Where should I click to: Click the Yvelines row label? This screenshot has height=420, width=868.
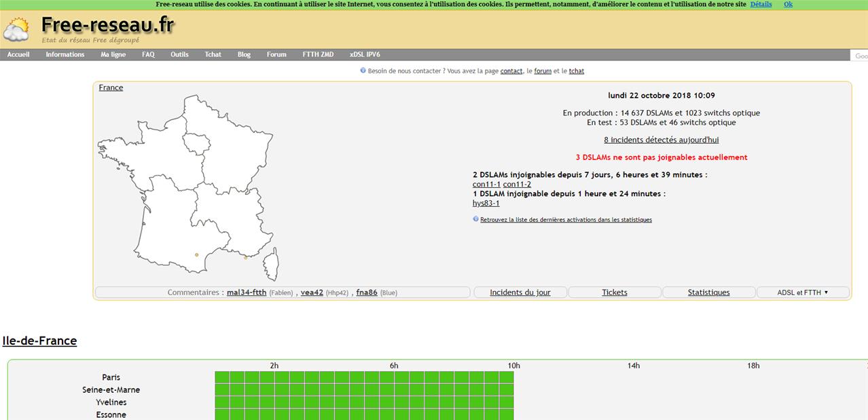(111, 402)
